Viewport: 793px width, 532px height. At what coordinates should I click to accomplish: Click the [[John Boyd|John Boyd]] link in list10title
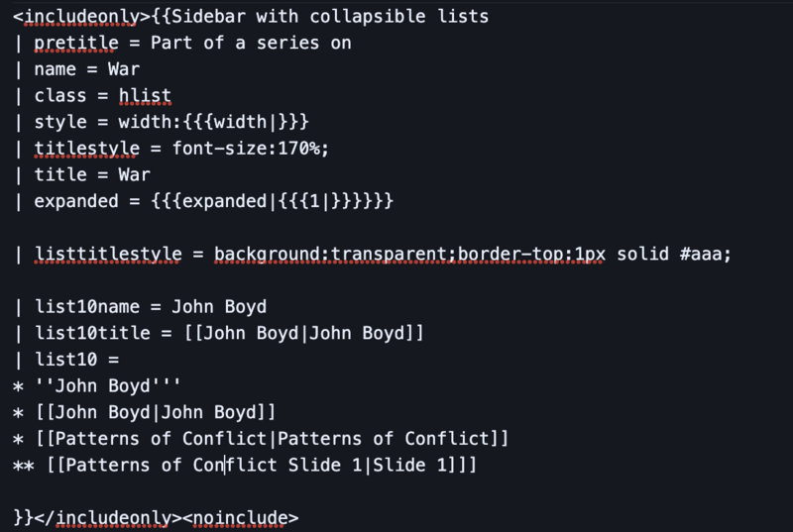[x=304, y=334]
